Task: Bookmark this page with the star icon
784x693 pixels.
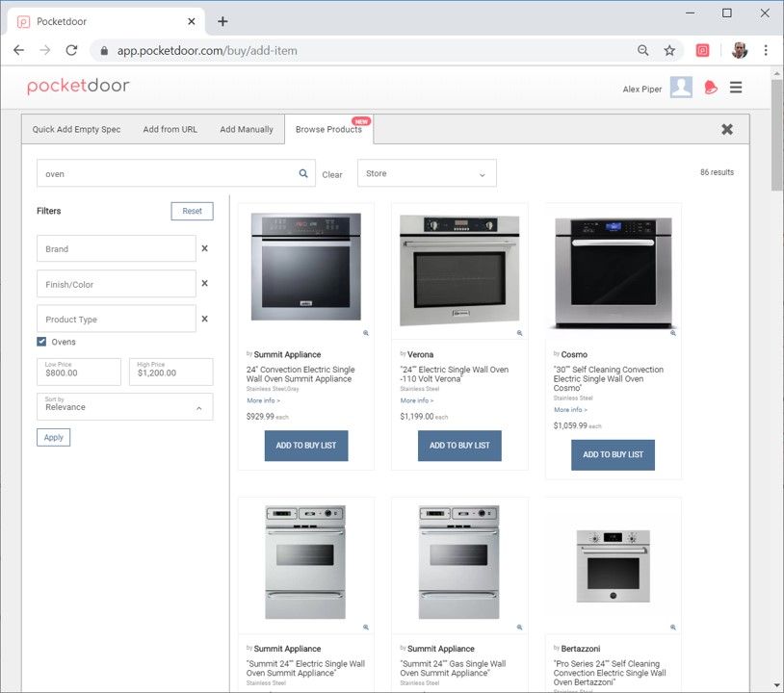Action: 669,50
